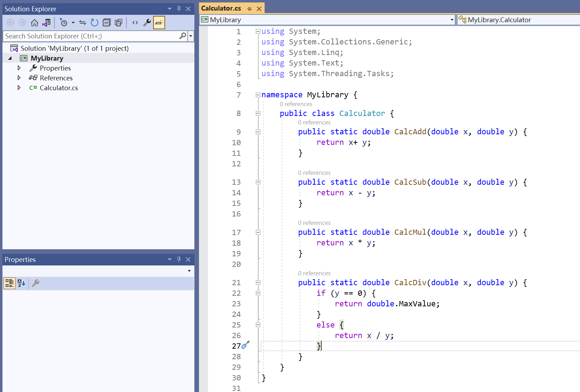Click the Collapse All icon in Solution Explorer
This screenshot has height=392, width=580.
107,23
